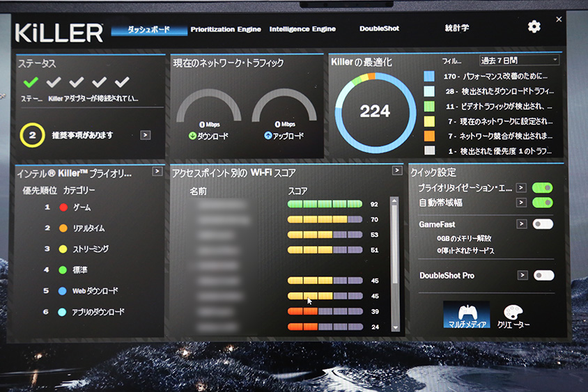The height and width of the screenshot is (392, 588).
Task: Click the upload speed gauge
Action: point(284,106)
